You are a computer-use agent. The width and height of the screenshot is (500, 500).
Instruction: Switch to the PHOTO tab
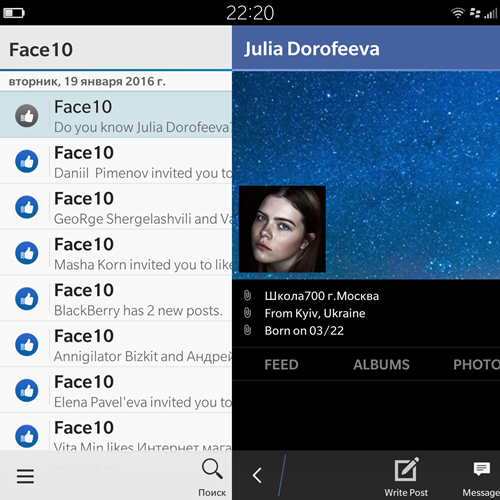click(476, 364)
